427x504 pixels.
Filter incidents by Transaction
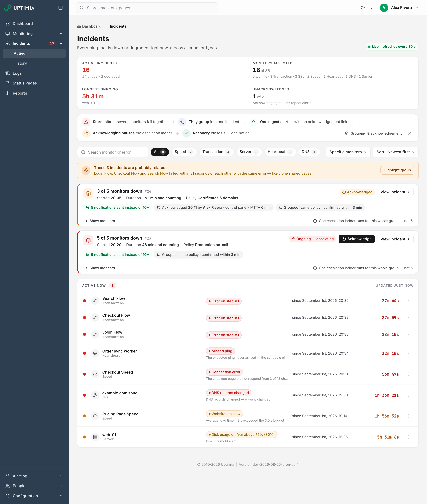216,152
